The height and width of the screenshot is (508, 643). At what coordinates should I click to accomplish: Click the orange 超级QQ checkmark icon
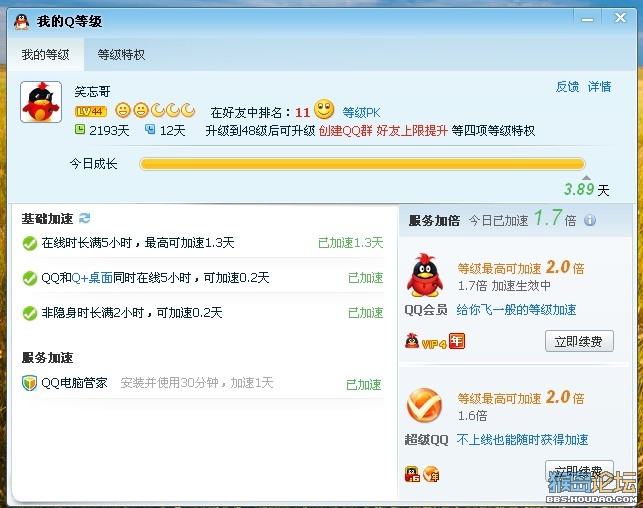424,405
